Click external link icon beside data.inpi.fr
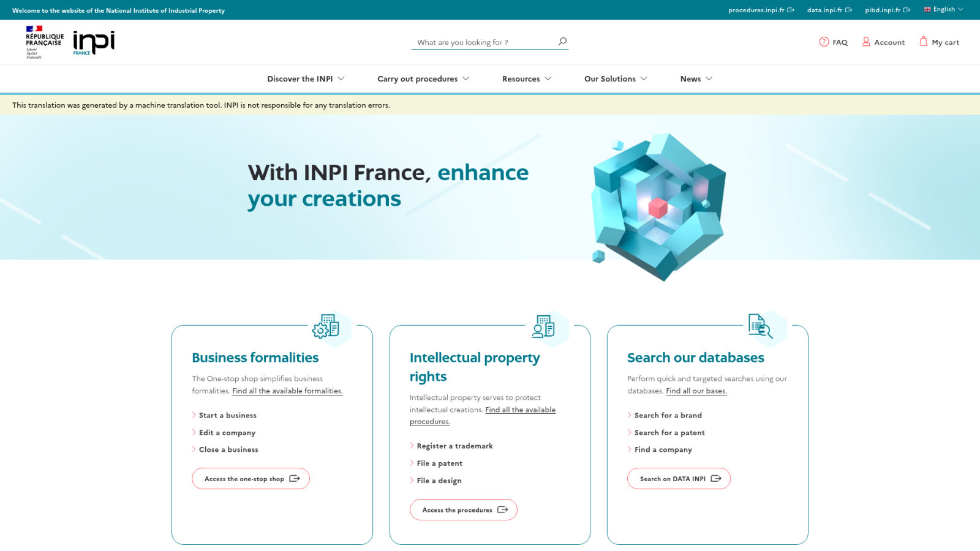This screenshot has width=980, height=551. click(848, 10)
